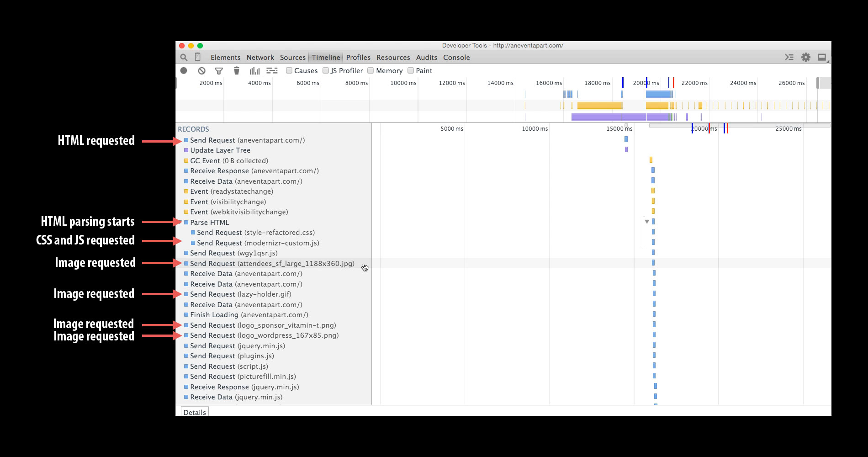Clear the timeline recording
Image resolution: width=868 pixels, height=457 pixels.
pos(201,70)
